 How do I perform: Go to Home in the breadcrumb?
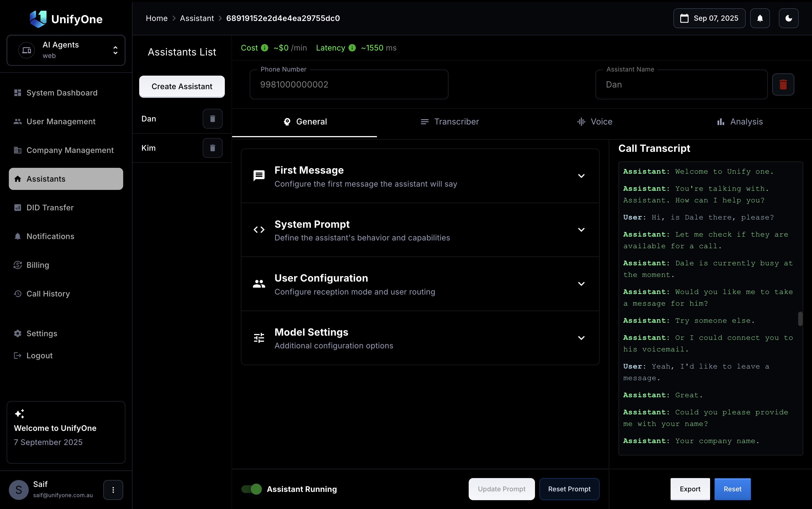tap(157, 18)
